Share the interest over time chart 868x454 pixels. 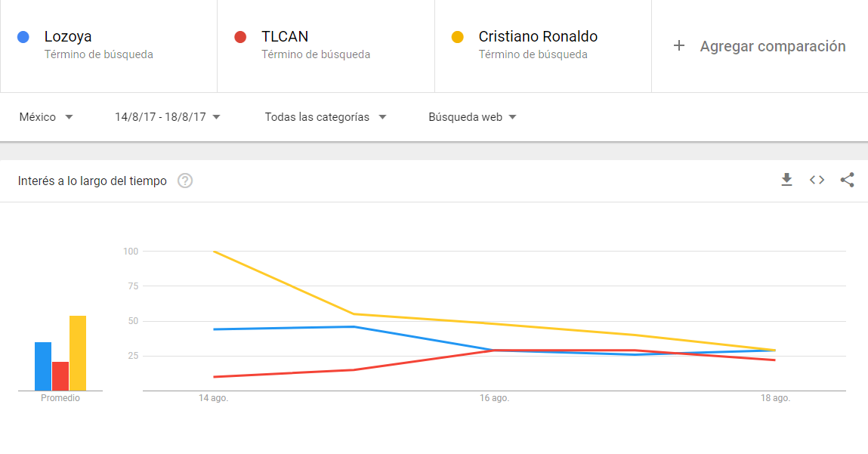coord(847,179)
